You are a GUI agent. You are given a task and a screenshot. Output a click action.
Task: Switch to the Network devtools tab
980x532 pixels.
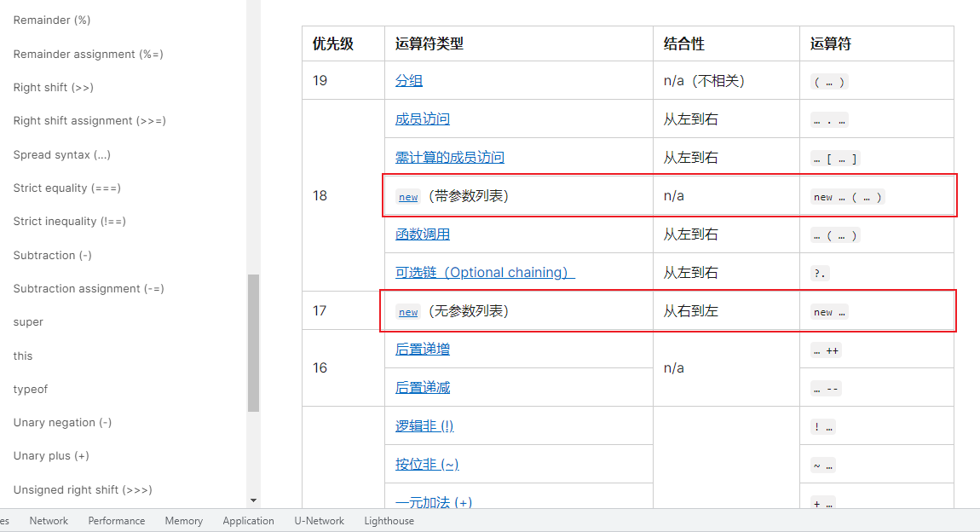pyautogui.click(x=49, y=521)
